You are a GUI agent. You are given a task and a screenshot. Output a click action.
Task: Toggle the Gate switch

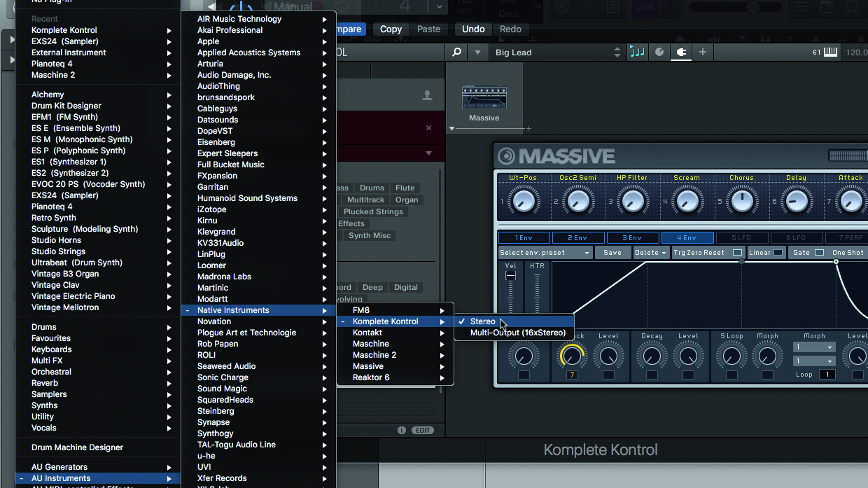(819, 253)
